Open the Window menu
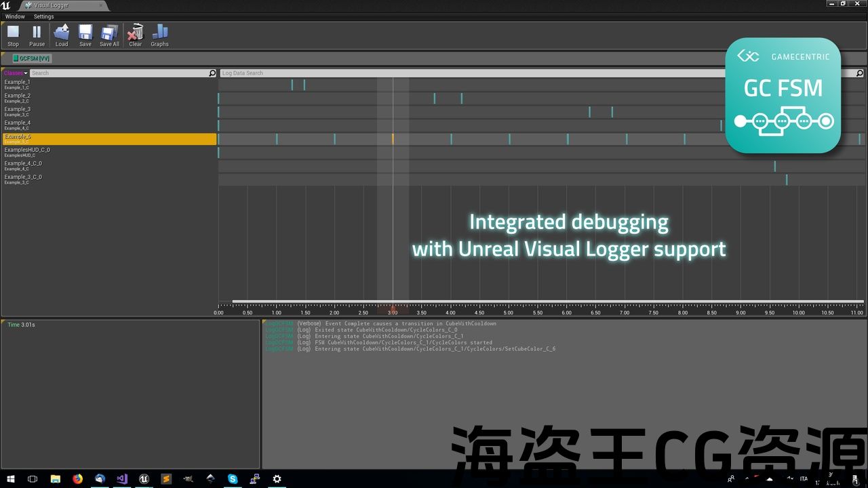868x488 pixels. click(x=15, y=16)
